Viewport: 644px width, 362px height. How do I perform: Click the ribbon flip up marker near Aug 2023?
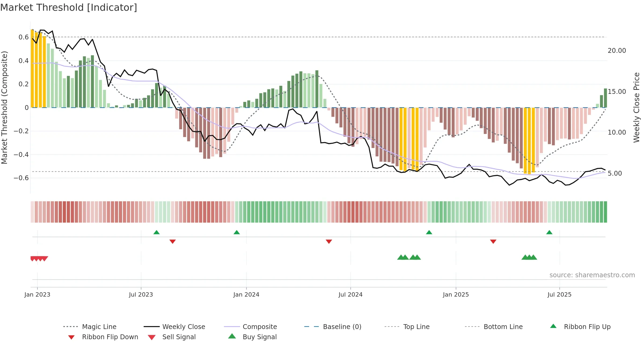coord(157,232)
